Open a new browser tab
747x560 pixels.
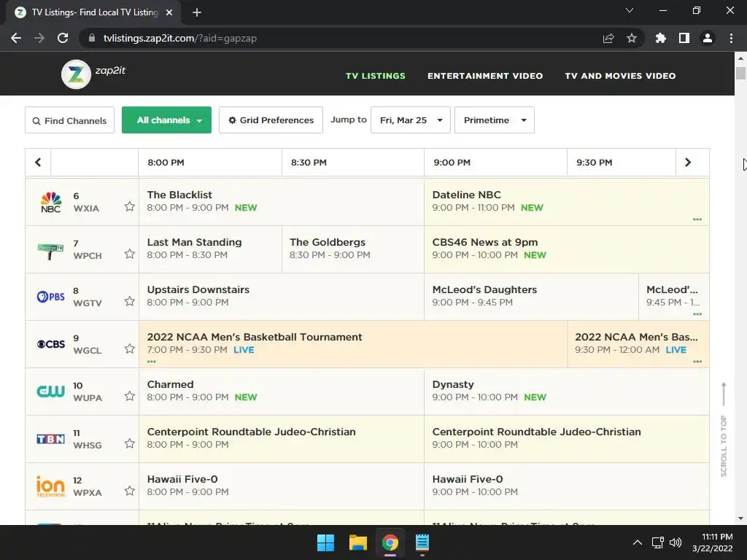[x=197, y=12]
